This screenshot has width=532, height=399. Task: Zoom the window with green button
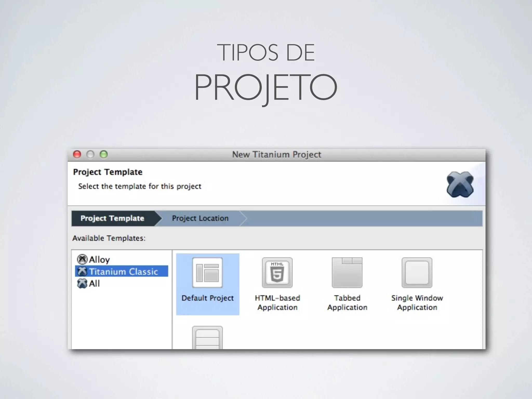tap(104, 154)
